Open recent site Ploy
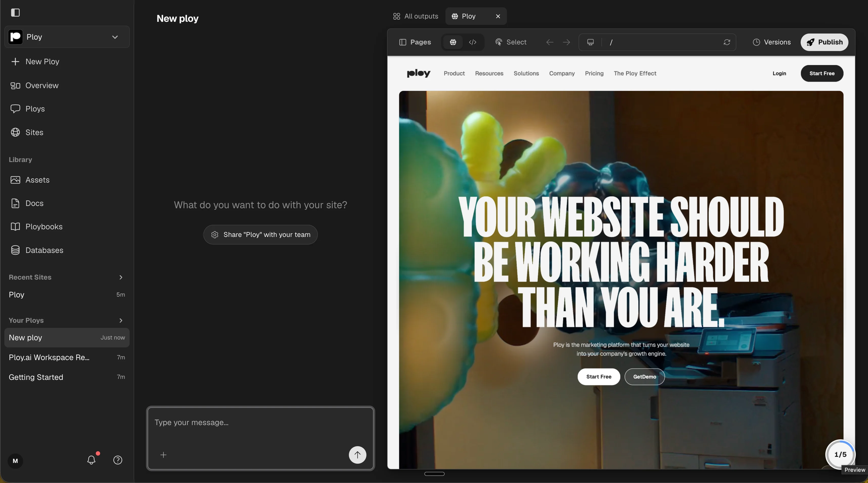 tap(67, 295)
